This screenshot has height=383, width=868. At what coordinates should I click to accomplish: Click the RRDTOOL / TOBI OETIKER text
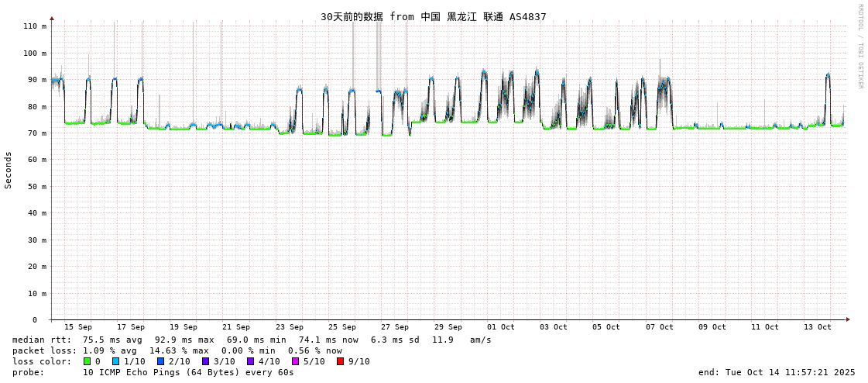point(859,46)
